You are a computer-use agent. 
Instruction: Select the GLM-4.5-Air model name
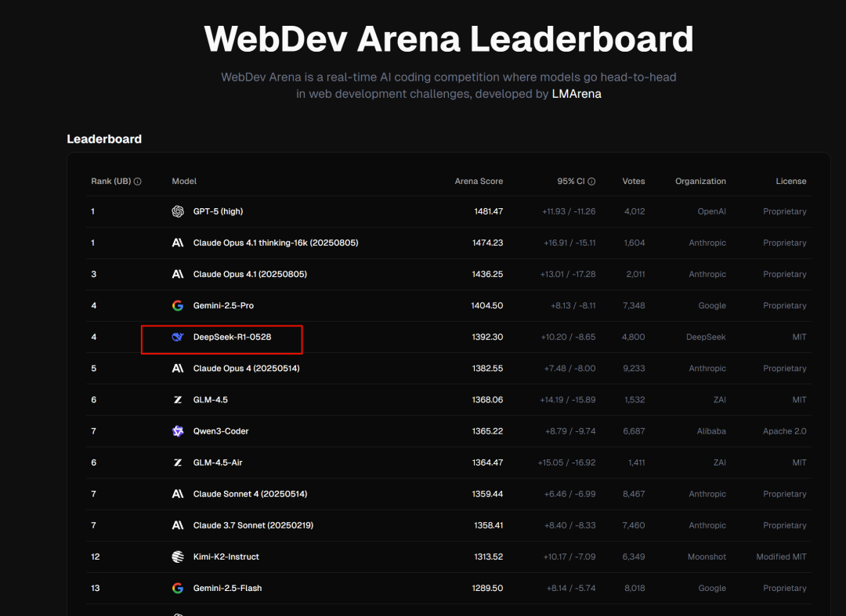click(x=218, y=463)
